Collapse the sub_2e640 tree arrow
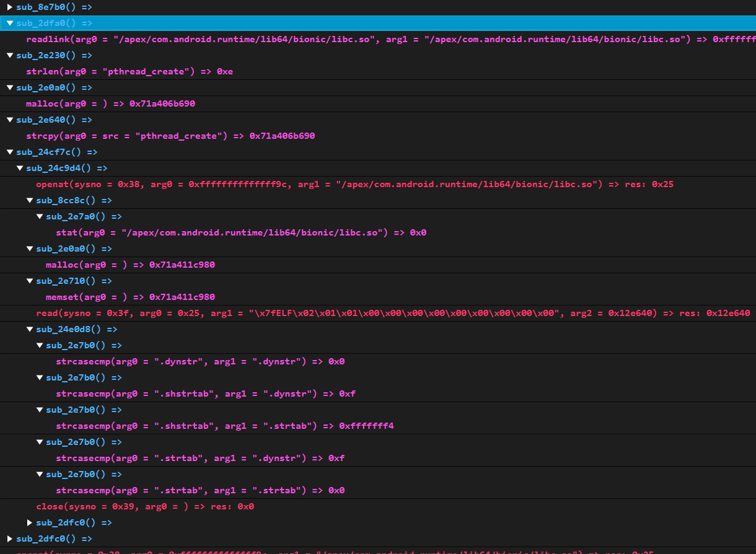The image size is (756, 554). tap(10, 120)
